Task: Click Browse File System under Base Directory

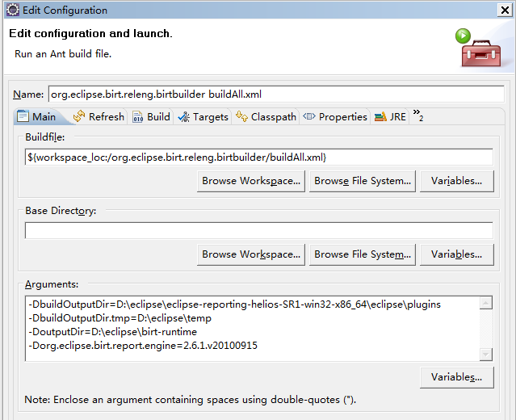Action: click(363, 254)
